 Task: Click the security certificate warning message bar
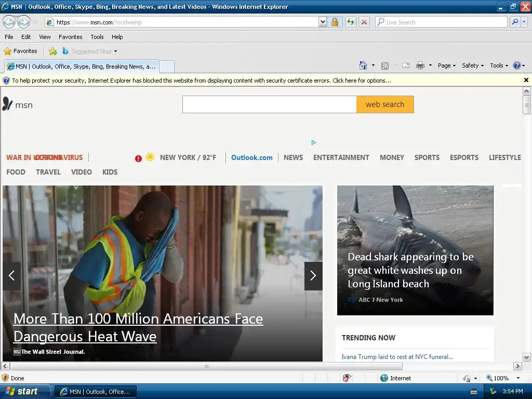click(202, 81)
